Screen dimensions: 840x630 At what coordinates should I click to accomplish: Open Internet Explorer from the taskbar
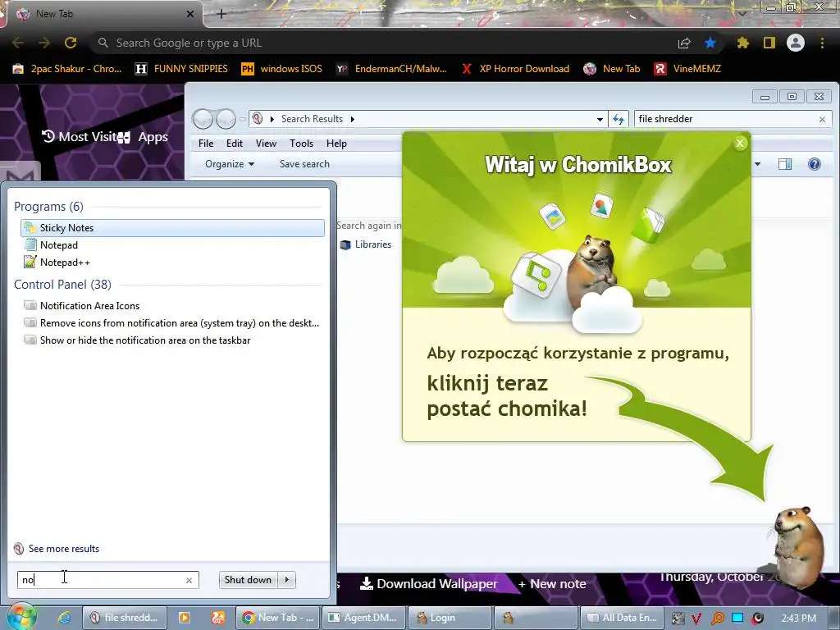pyautogui.click(x=64, y=618)
